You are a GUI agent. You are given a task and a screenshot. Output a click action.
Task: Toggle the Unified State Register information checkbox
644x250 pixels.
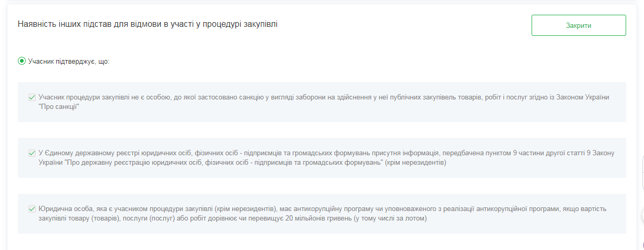[32, 153]
